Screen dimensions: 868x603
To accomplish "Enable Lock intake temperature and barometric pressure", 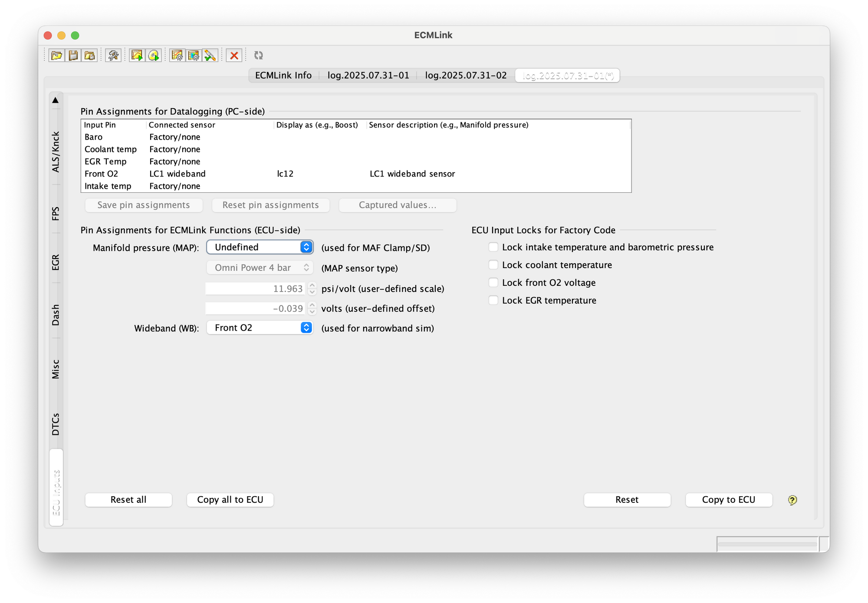I will [493, 247].
